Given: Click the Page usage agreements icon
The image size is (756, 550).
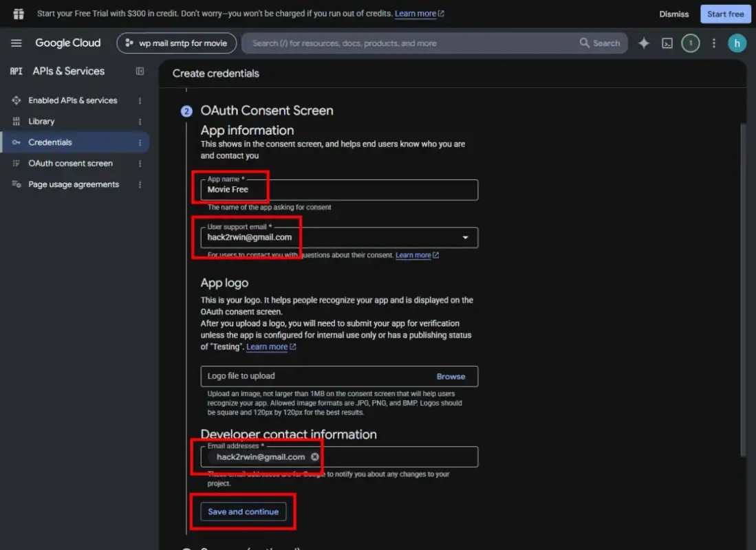Looking at the screenshot, I should point(16,184).
